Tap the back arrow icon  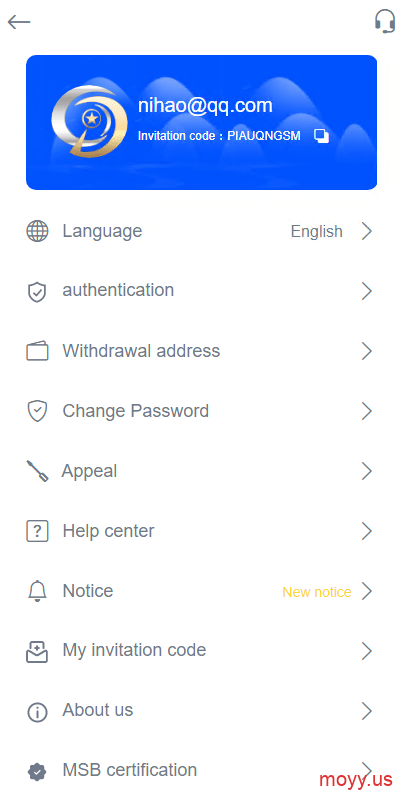(x=19, y=22)
